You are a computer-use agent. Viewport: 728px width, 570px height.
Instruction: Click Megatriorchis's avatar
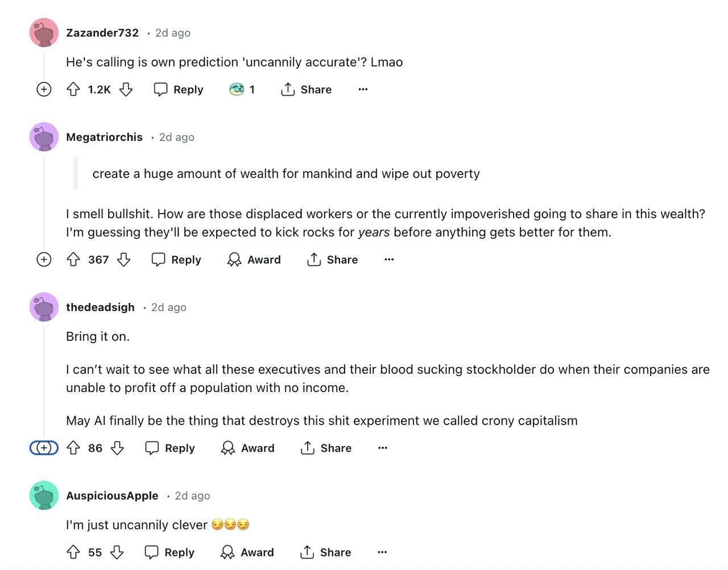tap(44, 137)
